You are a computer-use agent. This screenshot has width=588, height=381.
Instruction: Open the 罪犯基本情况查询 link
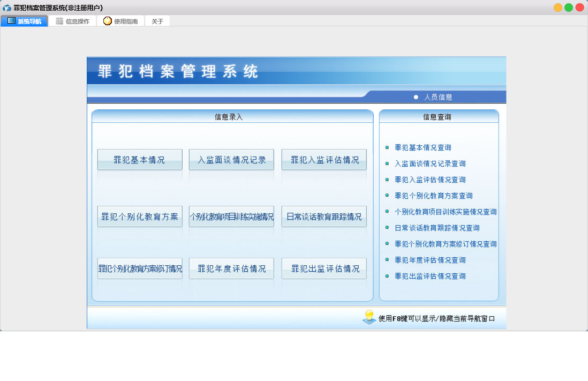coord(423,147)
